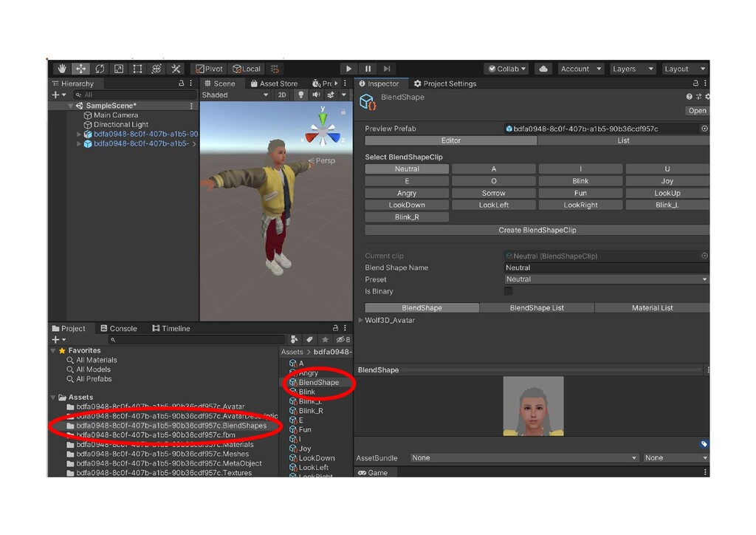Open the Account dropdown
The height and width of the screenshot is (535, 756).
[580, 69]
